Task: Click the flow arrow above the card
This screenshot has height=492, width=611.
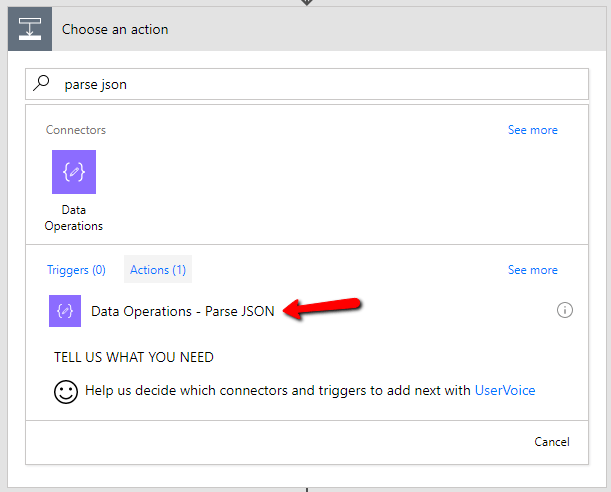Action: click(x=306, y=3)
